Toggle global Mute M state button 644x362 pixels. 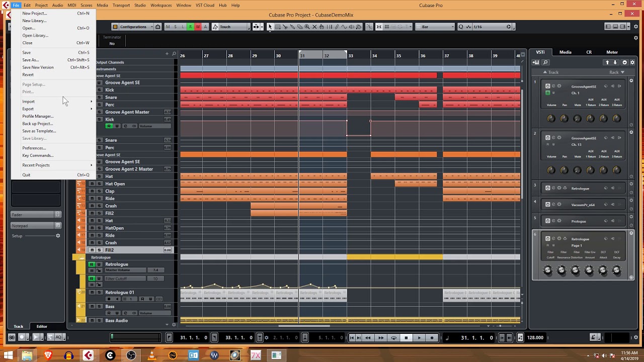coord(168,27)
